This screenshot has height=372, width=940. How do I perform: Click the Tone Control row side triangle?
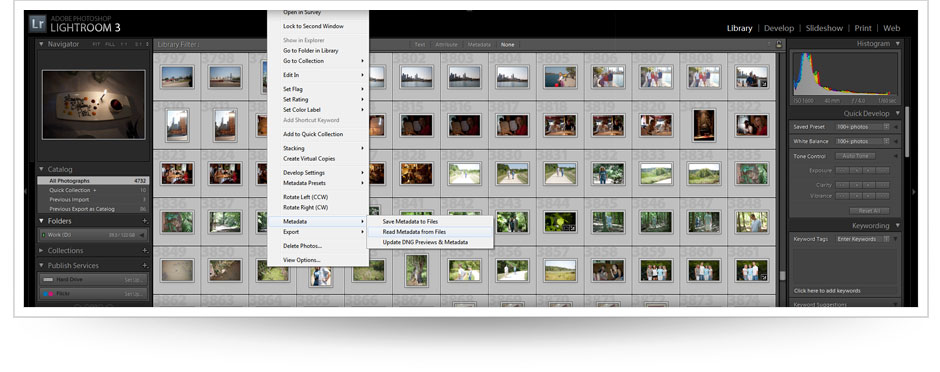click(x=896, y=156)
